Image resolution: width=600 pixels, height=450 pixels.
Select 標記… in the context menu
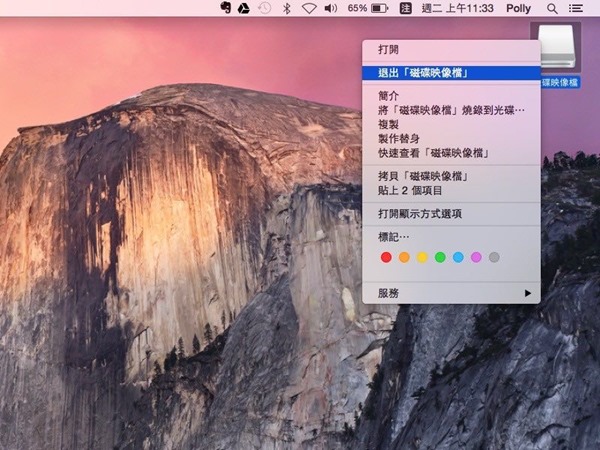[451, 236]
